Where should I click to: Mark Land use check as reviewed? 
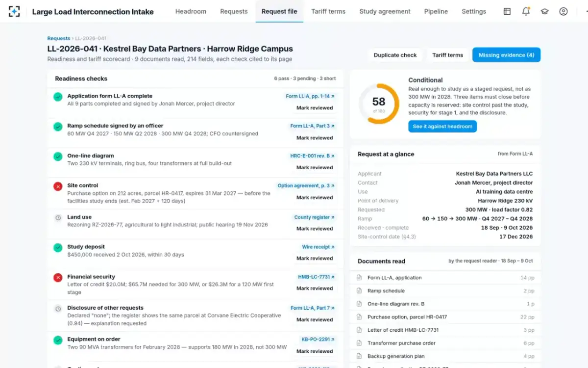point(315,229)
